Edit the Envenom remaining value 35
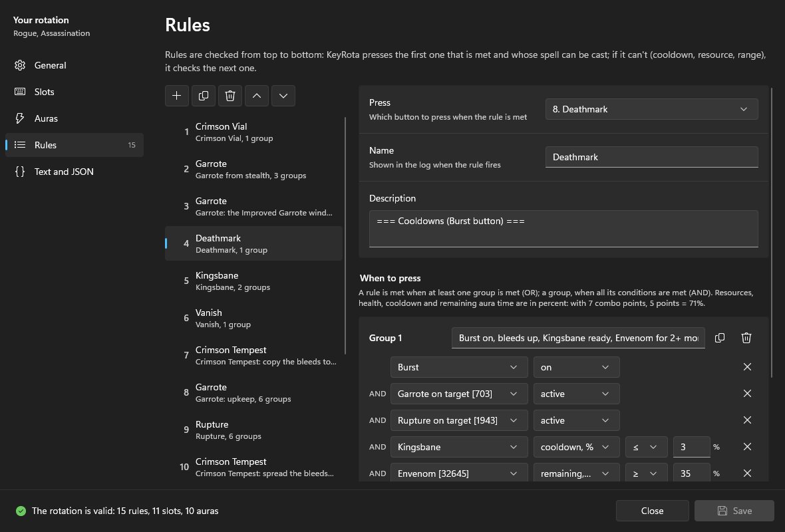 pos(691,473)
